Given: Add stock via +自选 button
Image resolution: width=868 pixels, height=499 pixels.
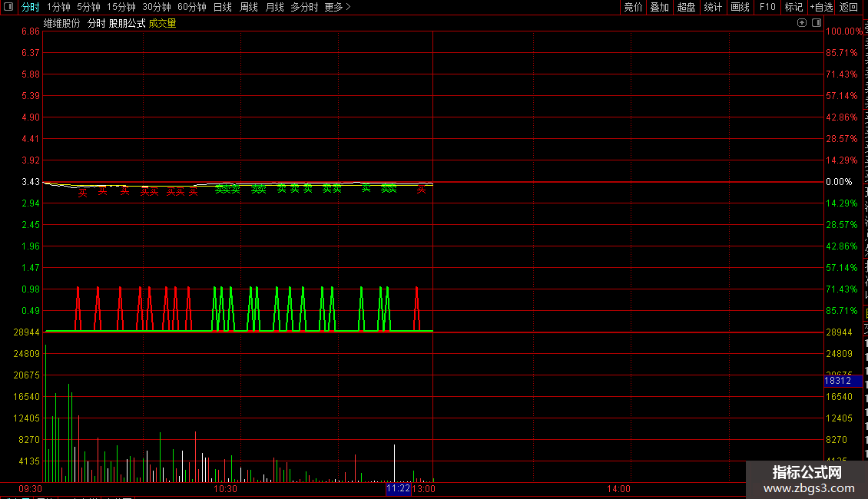Looking at the screenshot, I should [821, 7].
